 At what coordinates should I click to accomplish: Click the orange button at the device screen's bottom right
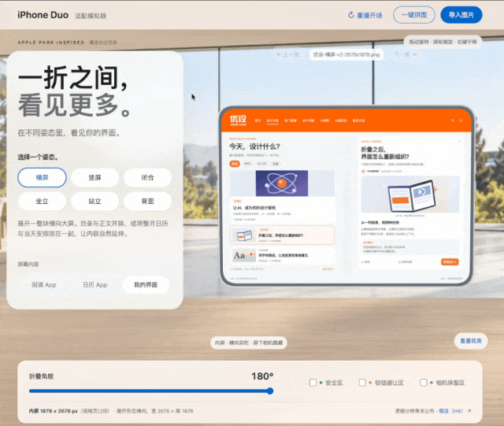tap(450, 262)
